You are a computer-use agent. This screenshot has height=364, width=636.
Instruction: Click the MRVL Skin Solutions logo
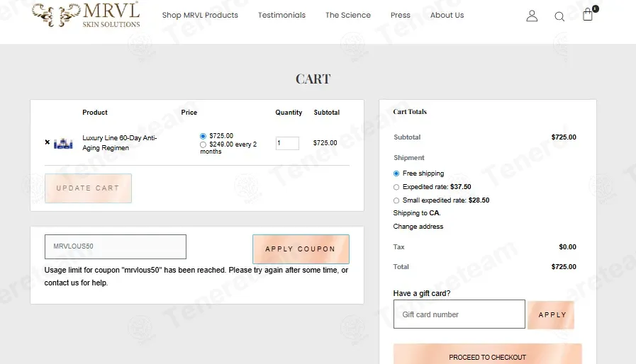pos(86,16)
